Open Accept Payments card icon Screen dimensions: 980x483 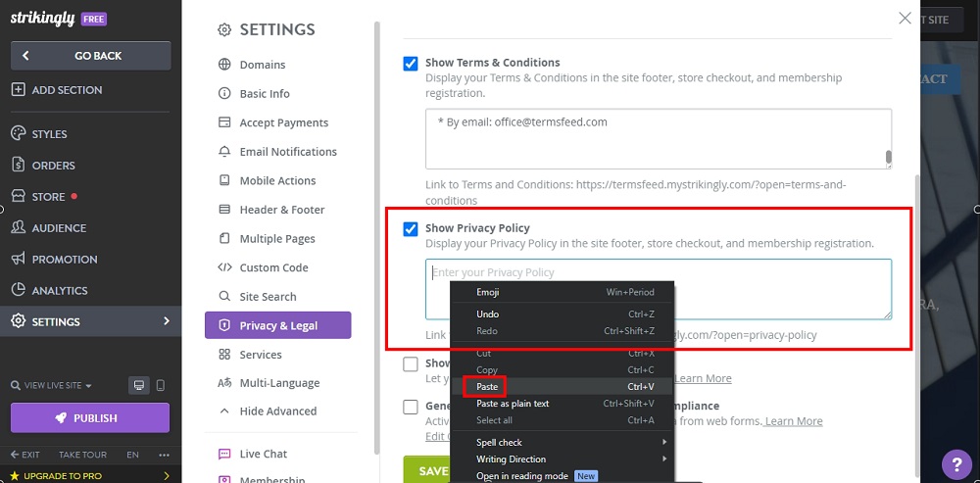(224, 122)
